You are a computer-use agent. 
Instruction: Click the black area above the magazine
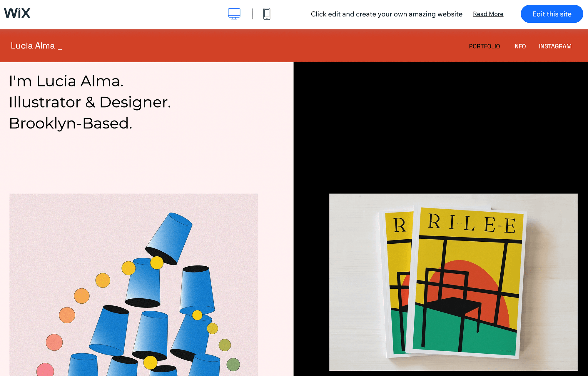point(441,126)
